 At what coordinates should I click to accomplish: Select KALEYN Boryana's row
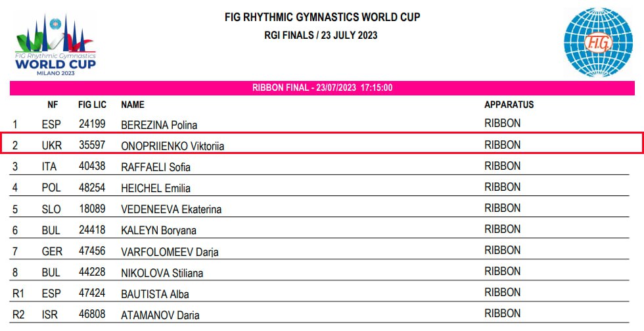(x=319, y=228)
